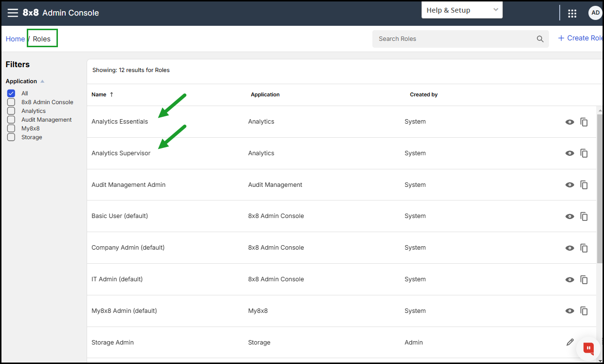Open the hamburger navigation menu
This screenshot has height=364, width=604.
[x=13, y=13]
